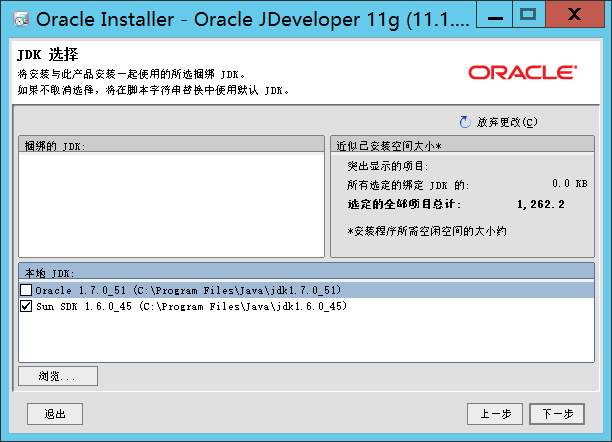
Task: Click the 本地 JDK list header
Action: pyautogui.click(x=306, y=272)
